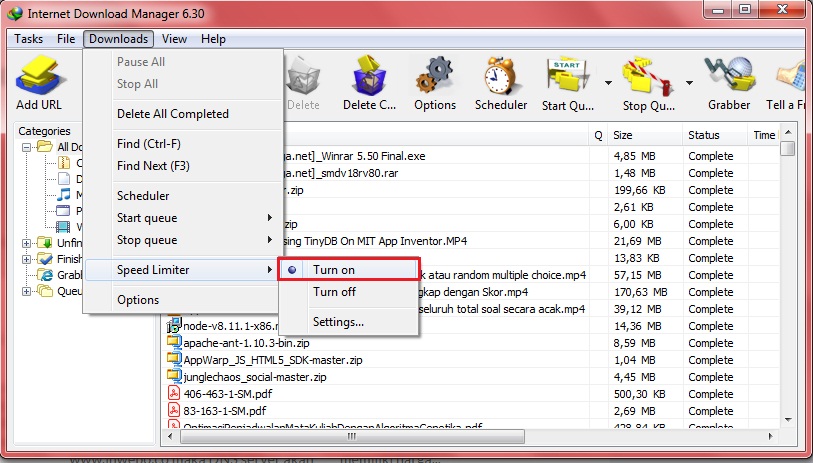Open the File menu
This screenshot has width=813, height=463.
pos(66,39)
